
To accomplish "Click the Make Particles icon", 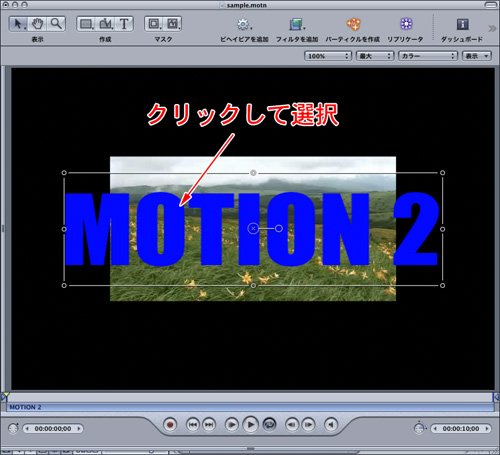I will tap(353, 24).
